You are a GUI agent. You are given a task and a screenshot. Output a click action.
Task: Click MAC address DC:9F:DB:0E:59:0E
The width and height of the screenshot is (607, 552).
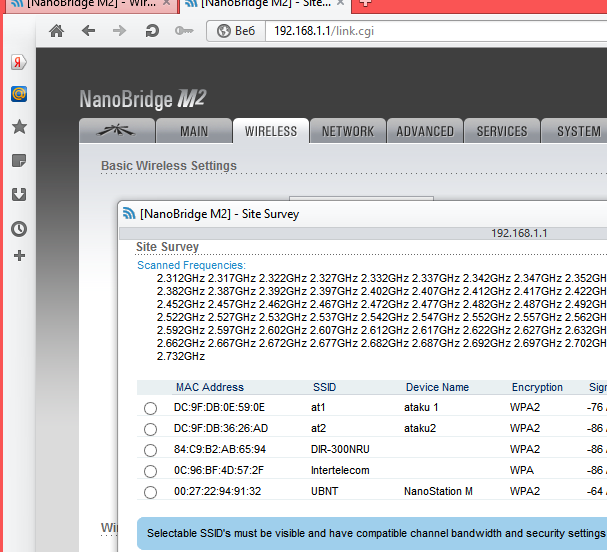pos(219,407)
